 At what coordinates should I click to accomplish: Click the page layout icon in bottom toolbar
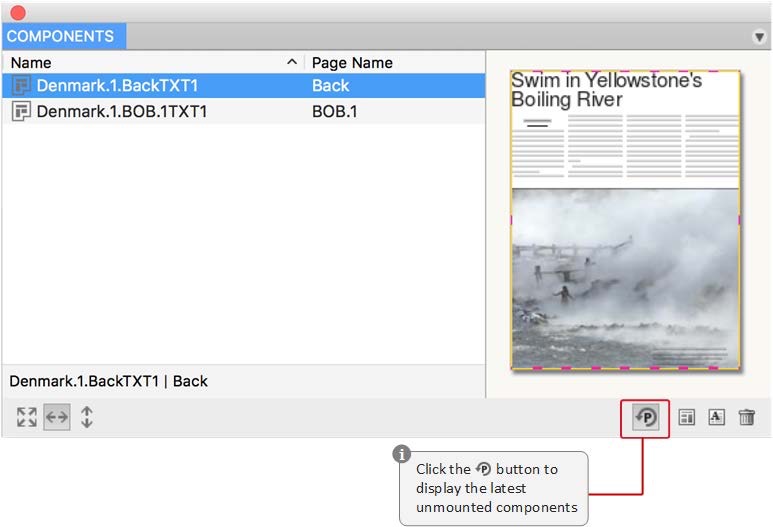(x=687, y=418)
